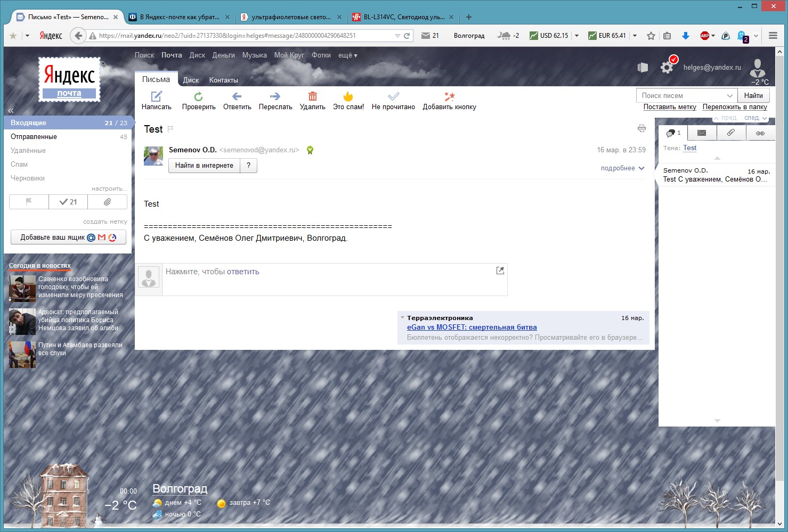The image size is (788, 532).
Task: Show the links tab in the right panel
Action: tap(760, 133)
